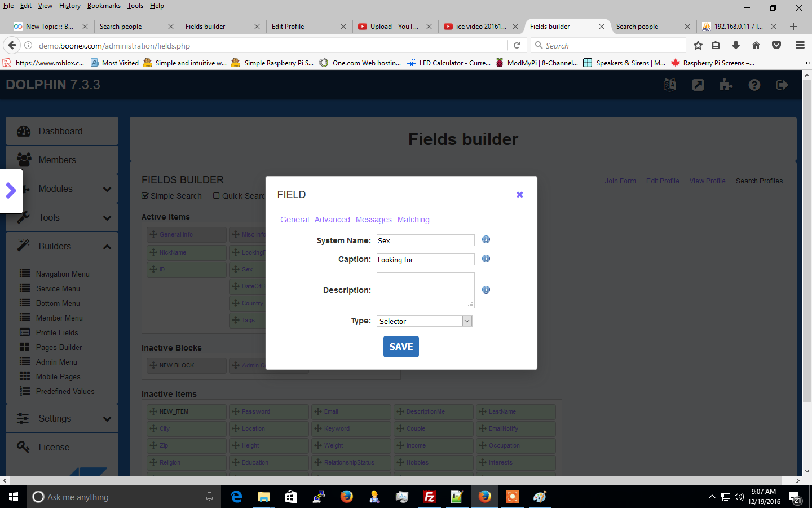
Task: Open the Pocket icon in Firefox toolbar
Action: tap(776, 45)
